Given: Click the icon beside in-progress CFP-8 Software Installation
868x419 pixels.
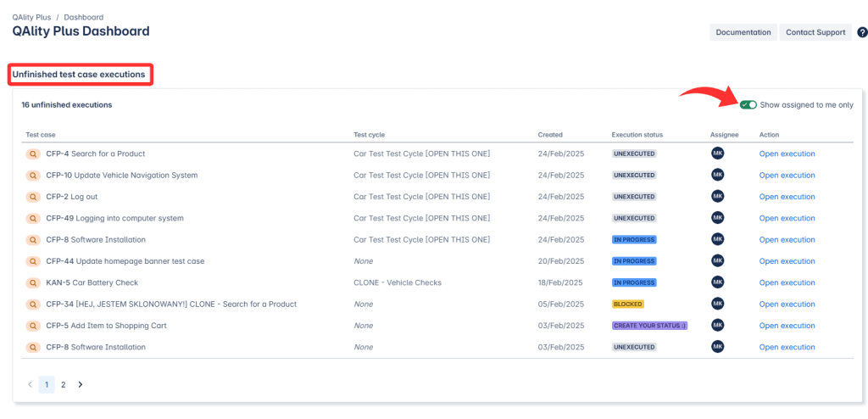Looking at the screenshot, I should point(33,240).
